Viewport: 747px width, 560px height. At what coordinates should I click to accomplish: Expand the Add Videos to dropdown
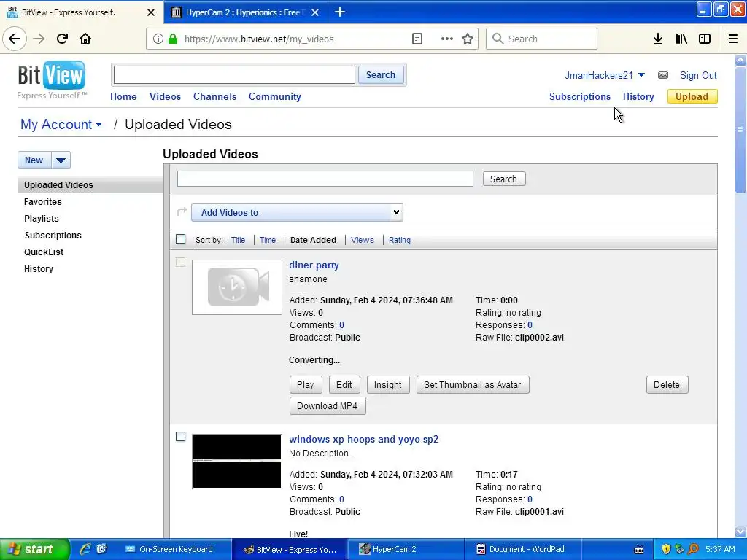pos(297,212)
